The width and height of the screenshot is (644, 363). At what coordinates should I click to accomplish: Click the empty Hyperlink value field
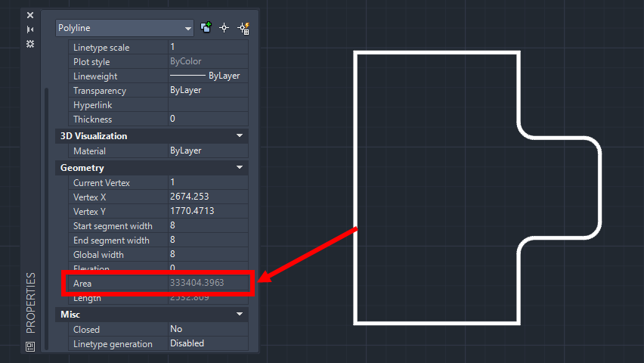208,104
